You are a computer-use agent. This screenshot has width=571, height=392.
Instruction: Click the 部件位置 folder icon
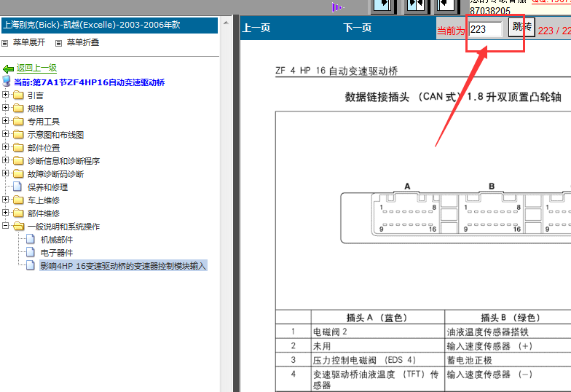(18, 148)
